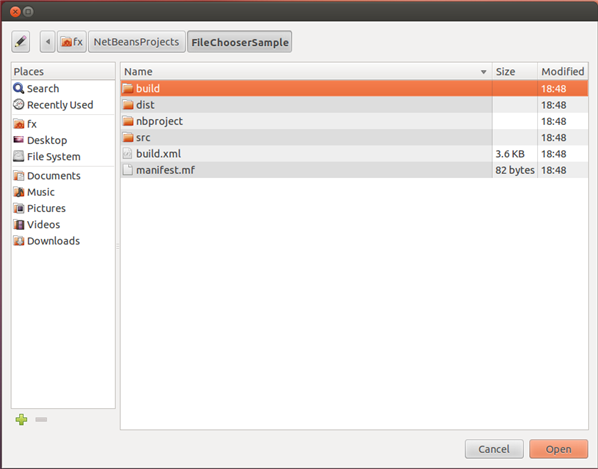Sort files by the Name column arrow
Image resolution: width=598 pixels, height=469 pixels.
(484, 72)
